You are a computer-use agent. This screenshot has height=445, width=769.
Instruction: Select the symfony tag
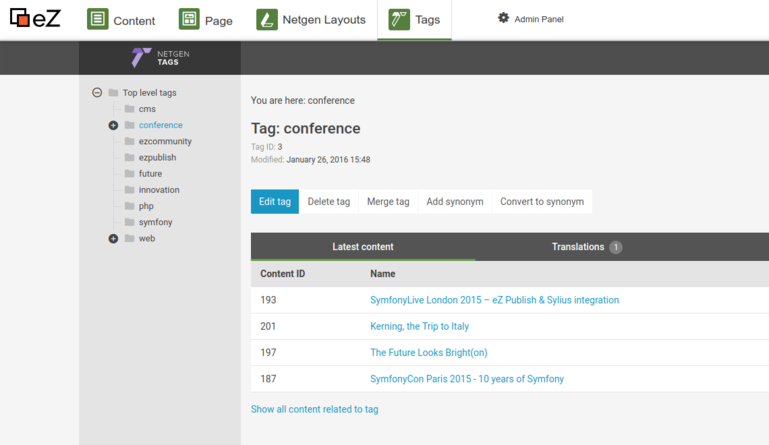[155, 222]
